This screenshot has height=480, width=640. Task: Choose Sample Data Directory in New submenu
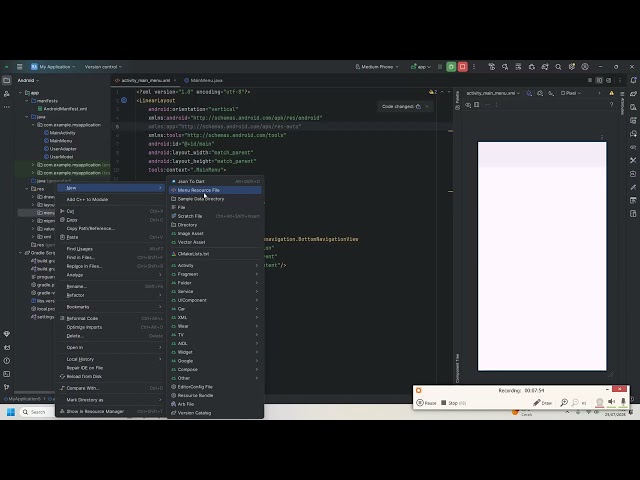tap(215, 199)
